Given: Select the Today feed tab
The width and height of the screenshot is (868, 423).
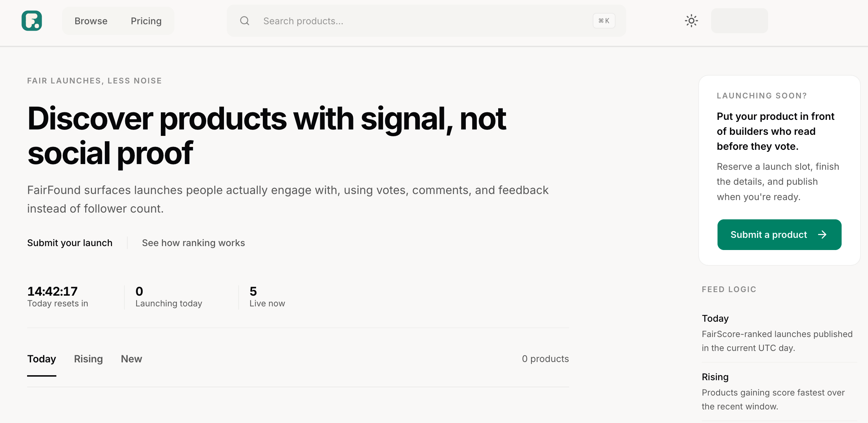Looking at the screenshot, I should [42, 359].
